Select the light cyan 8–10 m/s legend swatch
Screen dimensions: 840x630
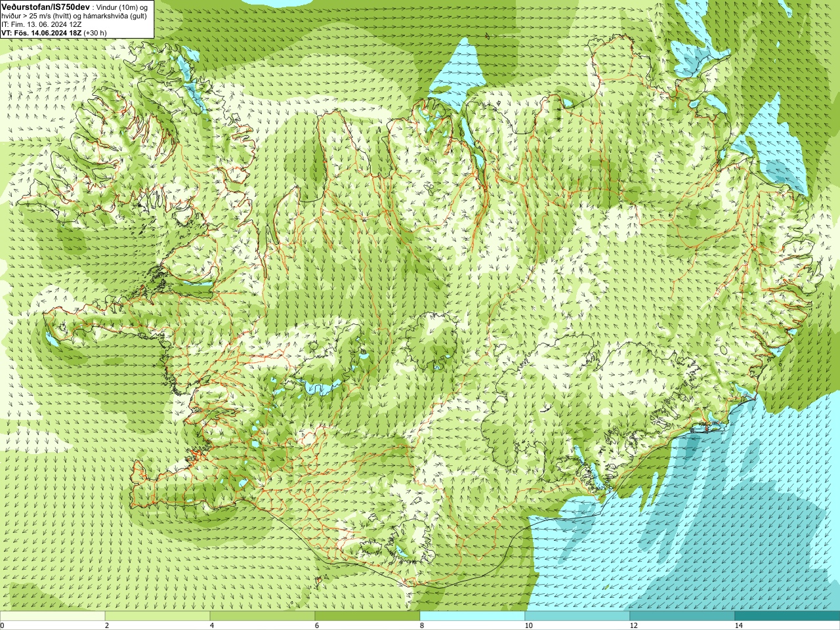tap(472, 616)
